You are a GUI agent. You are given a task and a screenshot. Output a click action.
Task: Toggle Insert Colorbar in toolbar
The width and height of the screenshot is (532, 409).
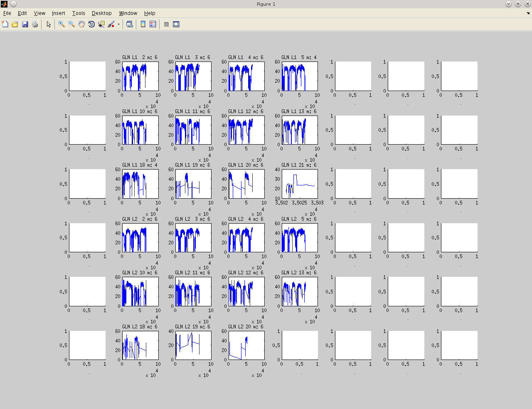(x=143, y=24)
